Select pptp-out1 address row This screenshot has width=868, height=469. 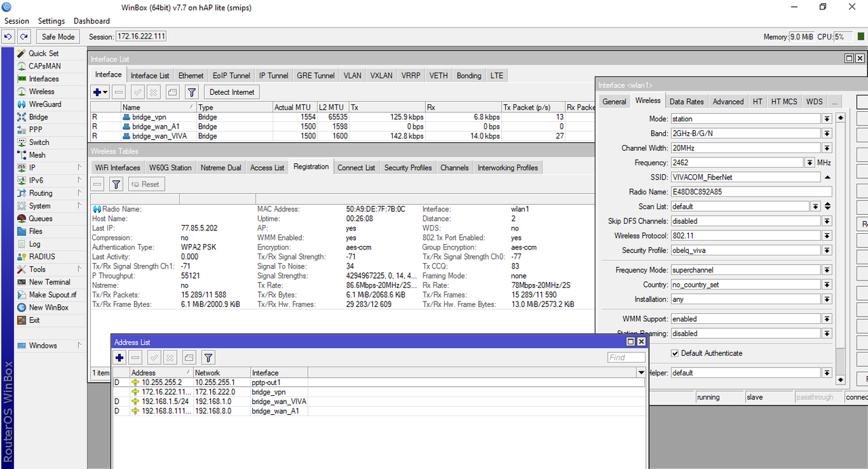click(378, 382)
